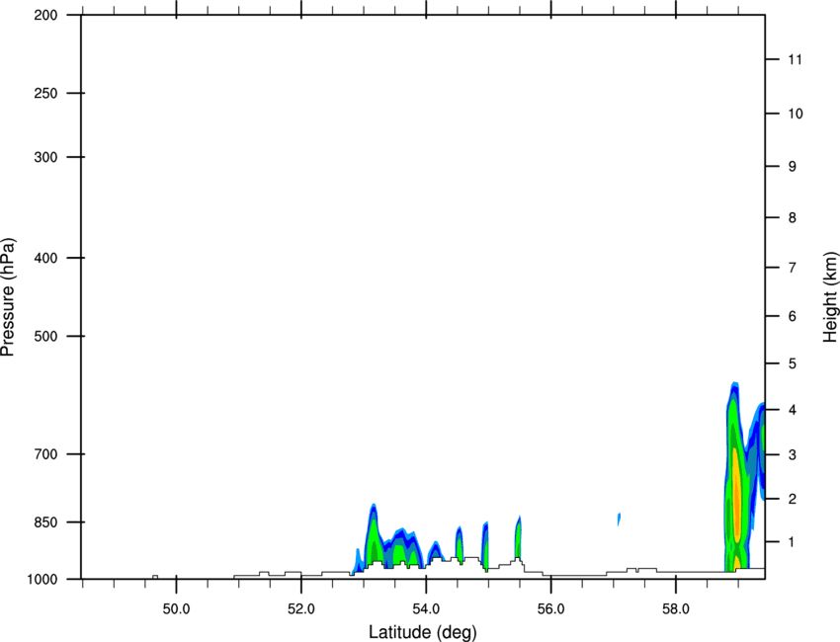Click the 50.0 latitude tick label

[176, 609]
